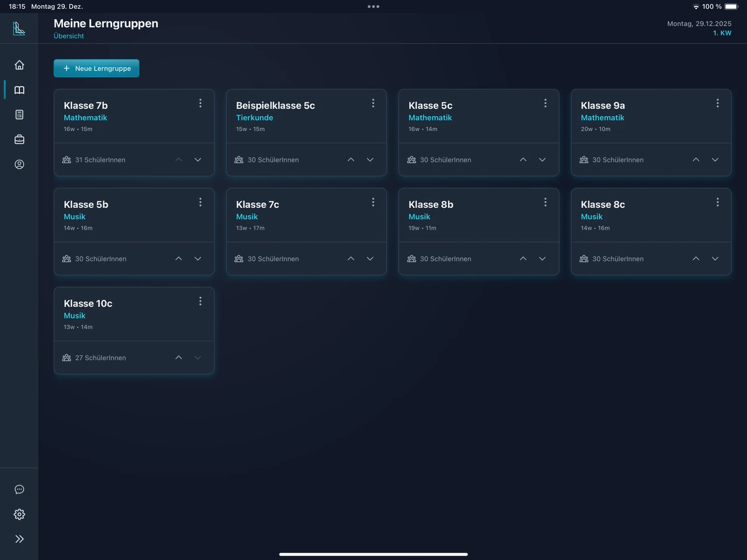Viewport: 747px width, 560px height.
Task: Open the calculator icon in sidebar
Action: 19,114
